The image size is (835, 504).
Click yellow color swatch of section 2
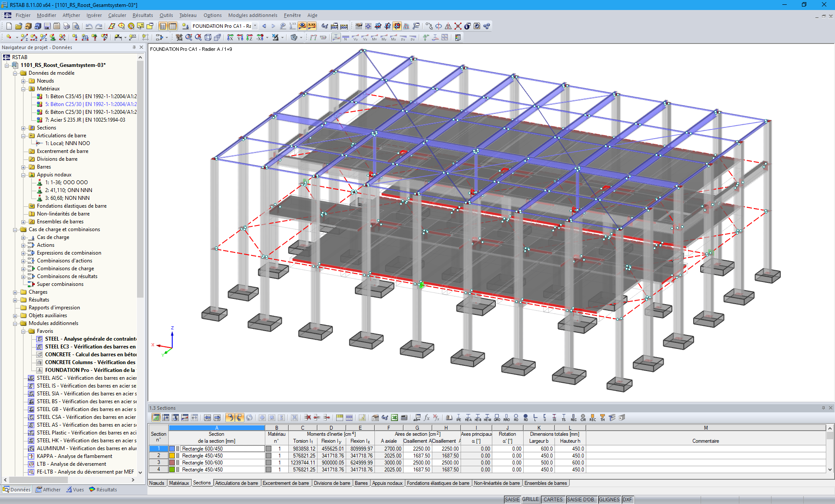(172, 456)
